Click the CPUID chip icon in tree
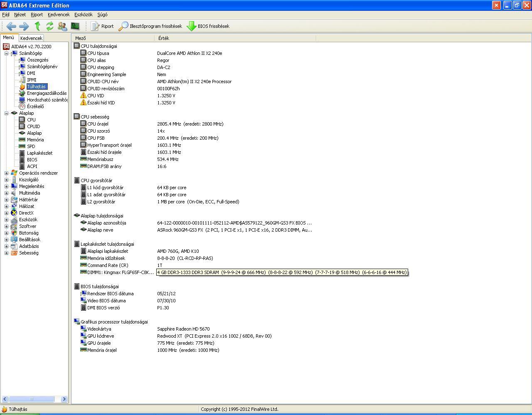 pos(22,126)
